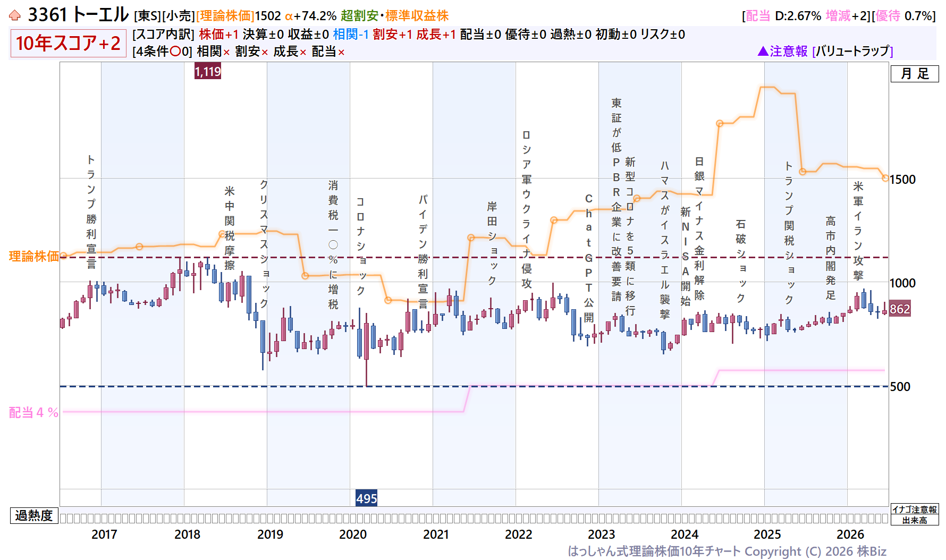
Task: Click the コロナショック event annotation
Action: (361, 246)
